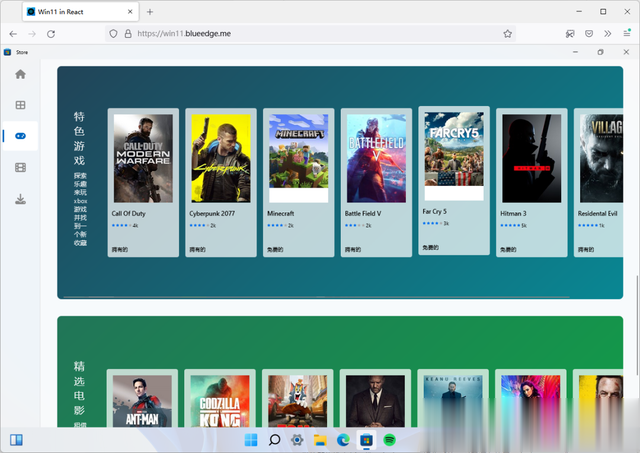
Task: Select the Apps grid sidebar icon
Action: pyautogui.click(x=20, y=105)
